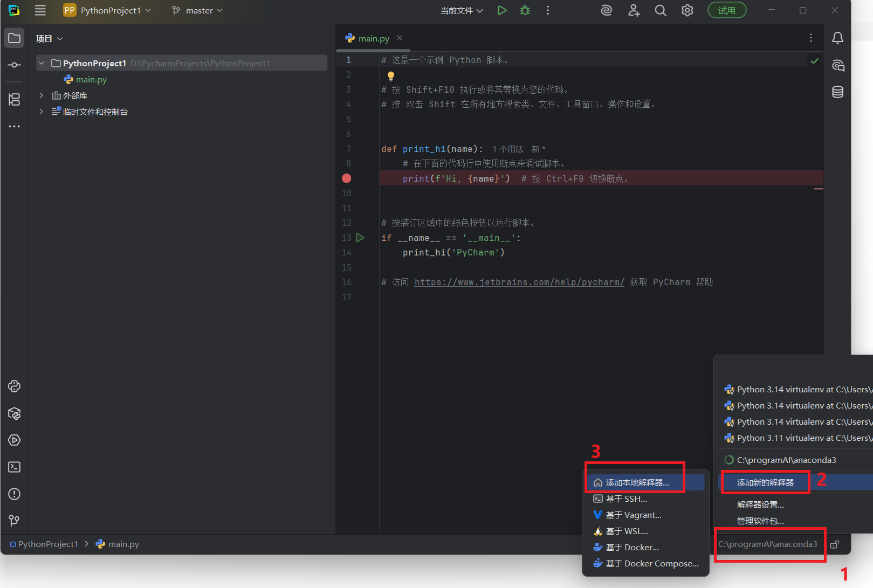Open Commit tool window icon
The image size is (873, 588).
click(15, 65)
